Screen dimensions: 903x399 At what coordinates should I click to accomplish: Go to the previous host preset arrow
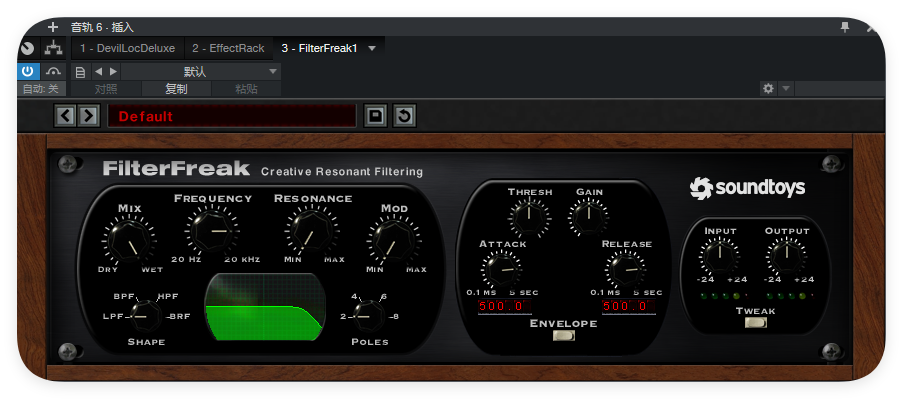98,71
